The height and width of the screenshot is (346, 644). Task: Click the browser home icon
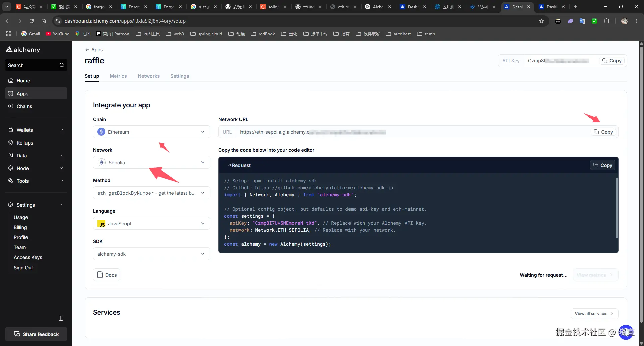[44, 21]
